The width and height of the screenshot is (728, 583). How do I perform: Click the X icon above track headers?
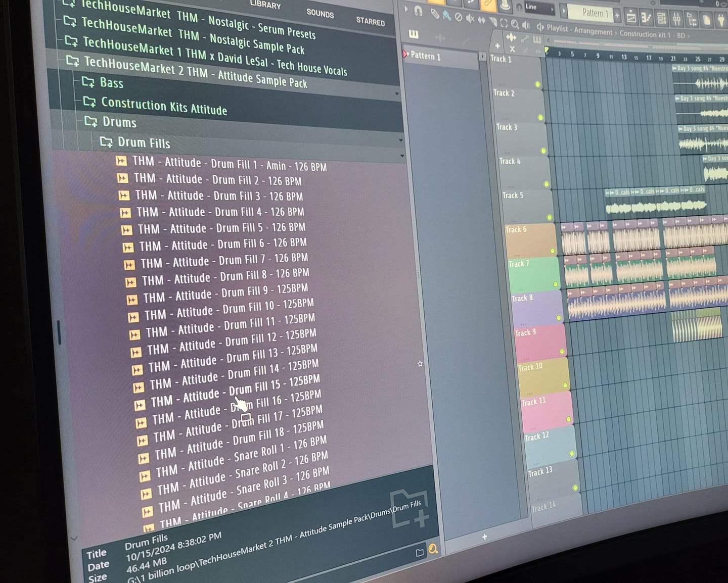[512, 48]
